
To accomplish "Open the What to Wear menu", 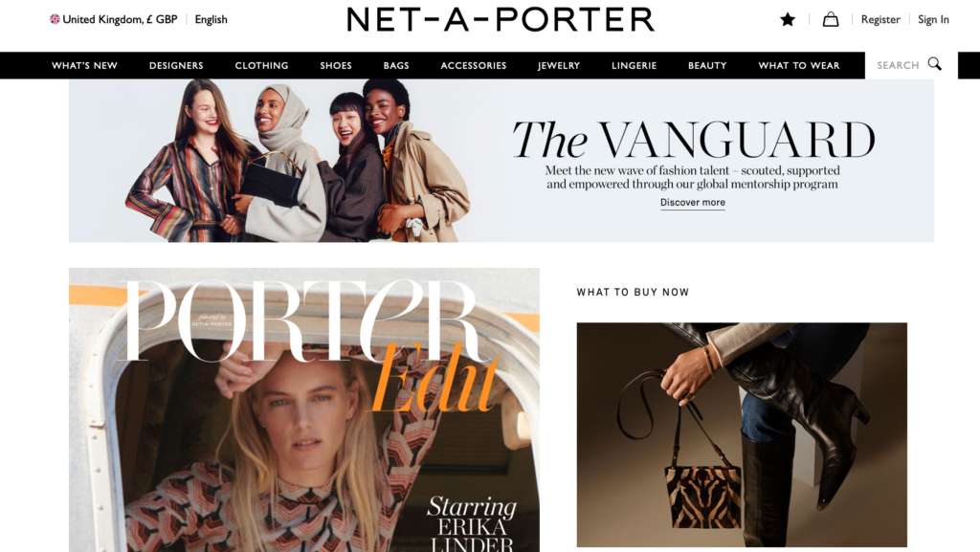I will click(799, 66).
